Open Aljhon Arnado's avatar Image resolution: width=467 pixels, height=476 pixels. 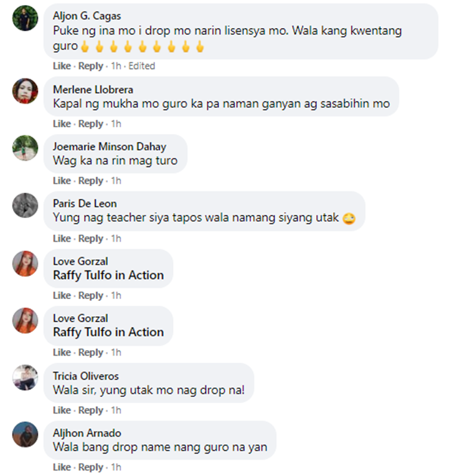tap(25, 434)
